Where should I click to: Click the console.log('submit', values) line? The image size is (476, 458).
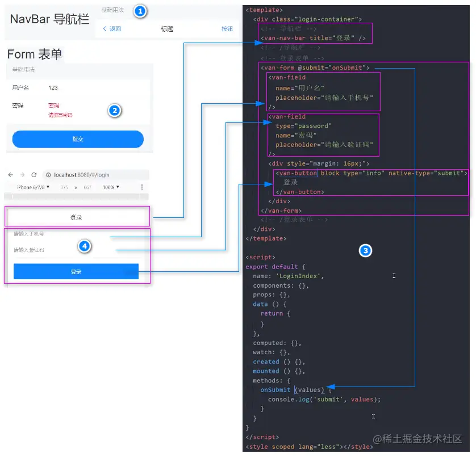(x=324, y=399)
